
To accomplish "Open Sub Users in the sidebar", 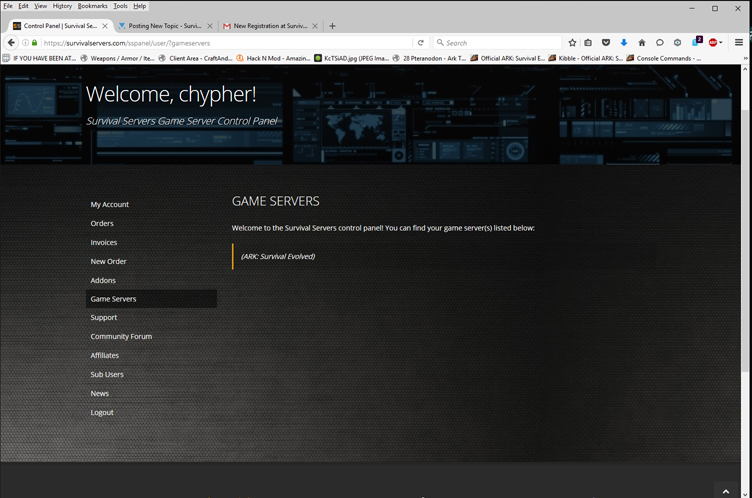I will click(x=107, y=375).
